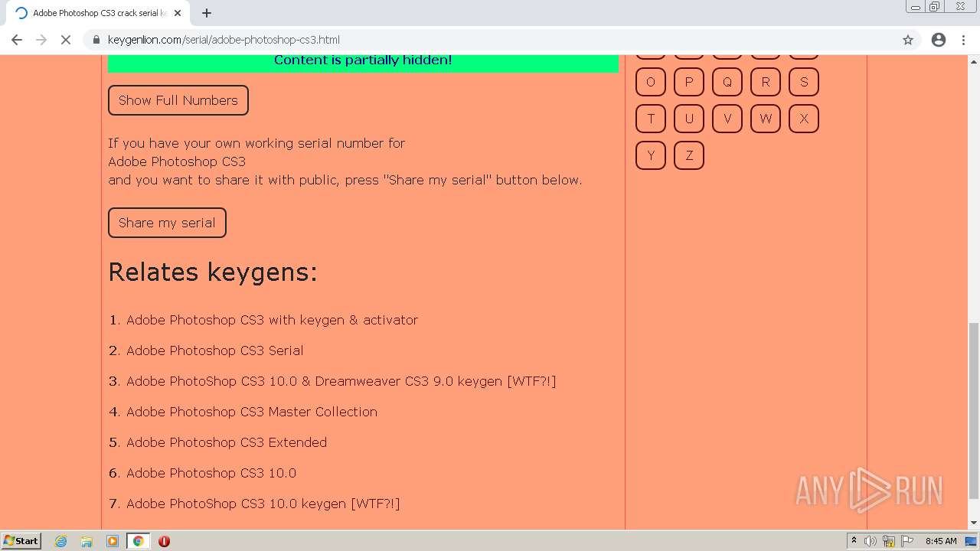Click the keygenlion.com address bar

(490, 40)
